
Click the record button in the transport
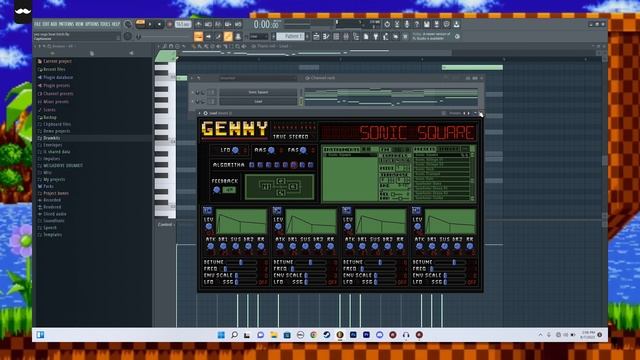click(x=169, y=24)
